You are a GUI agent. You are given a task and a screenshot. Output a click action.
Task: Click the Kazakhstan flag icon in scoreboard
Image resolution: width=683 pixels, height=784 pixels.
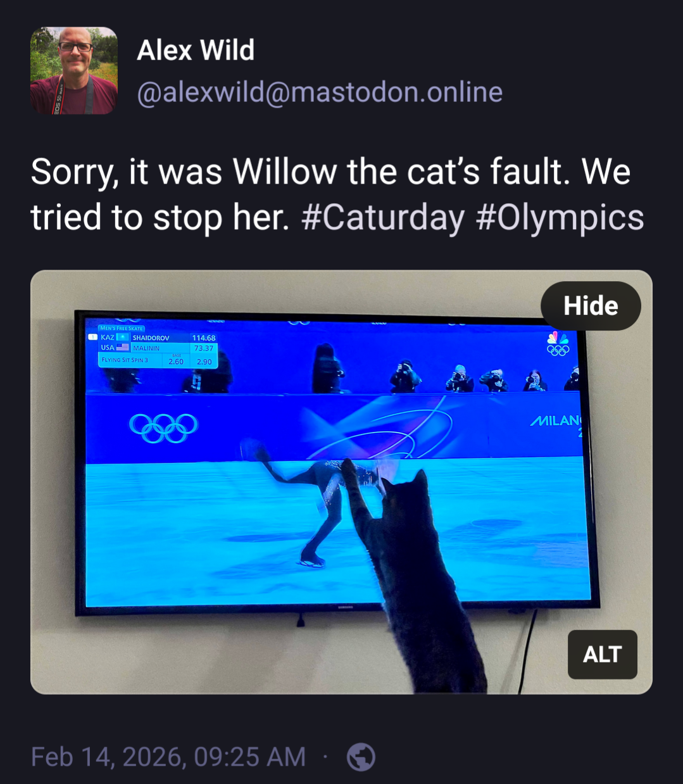pos(122,338)
